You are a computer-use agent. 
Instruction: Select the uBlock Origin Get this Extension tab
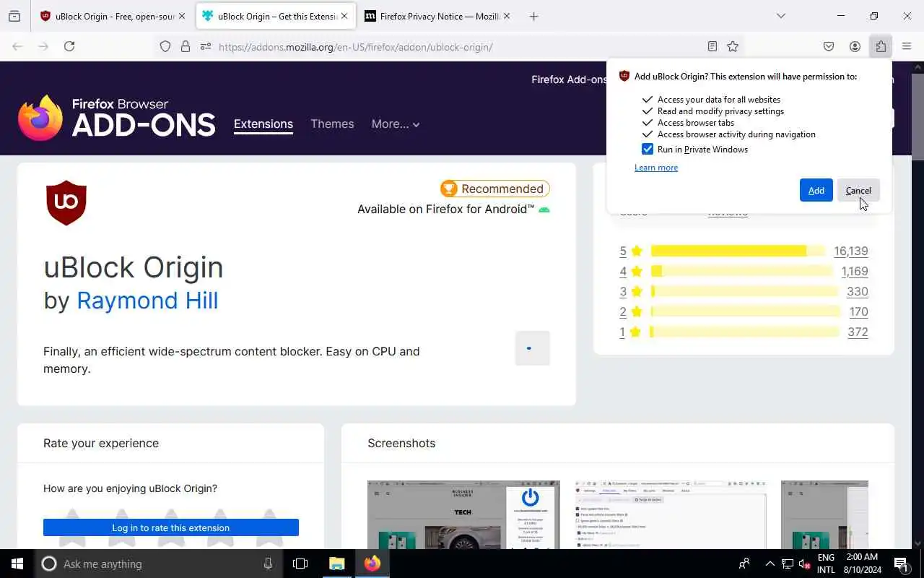[276, 16]
